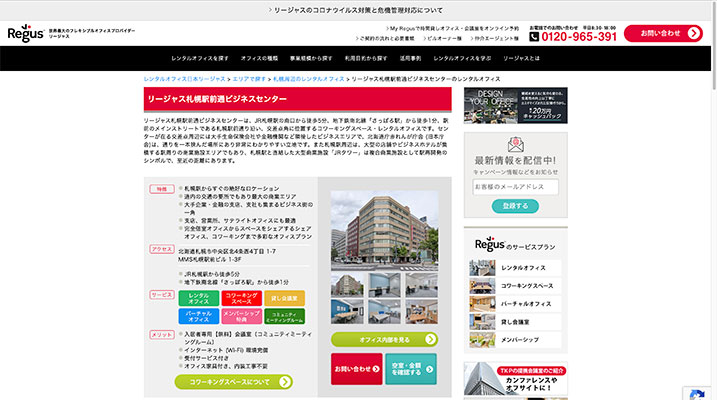Screen dimensions: 717x400
Task: Open レンタルオフィス in the service plan list
Action: coord(515,268)
